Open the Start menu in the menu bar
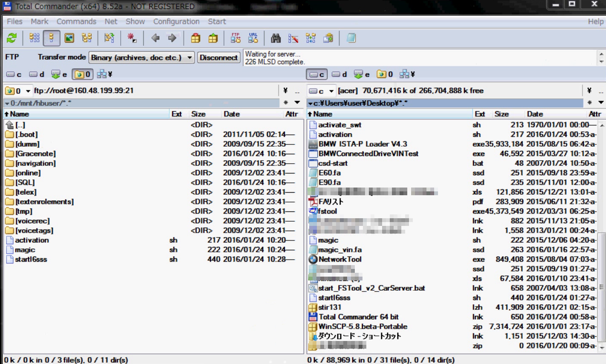The image size is (606, 364). coord(217,21)
